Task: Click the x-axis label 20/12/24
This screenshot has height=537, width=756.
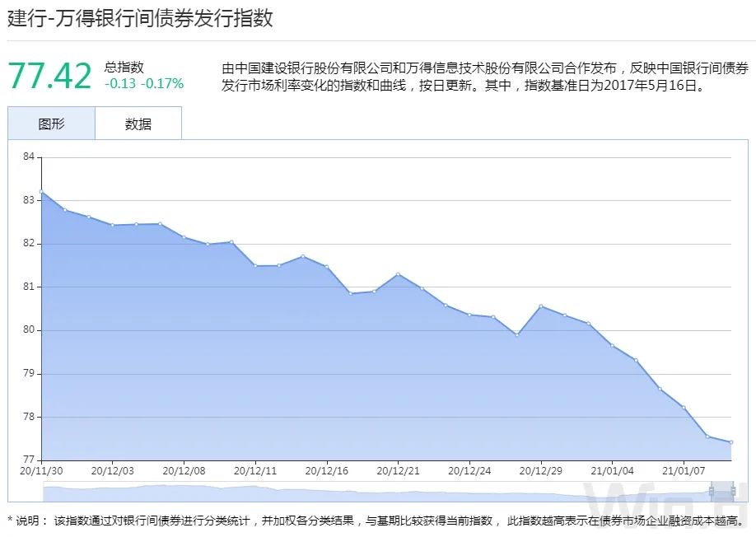Action: 469,471
